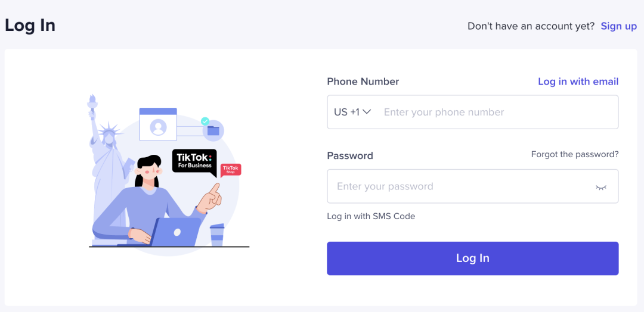Screen dimensions: 644x312
Task: Open the Forgot the password? link
Action: pyautogui.click(x=575, y=154)
